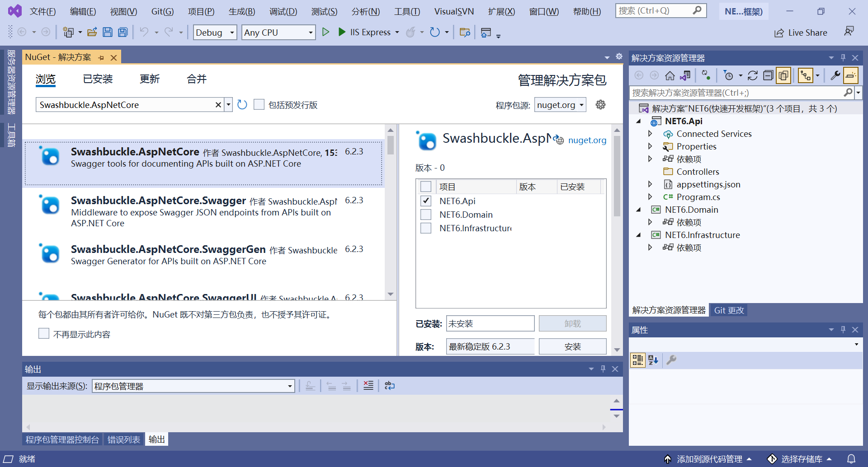Open Any CPU platform dropdown
Viewport: 868px width, 467px height.
[278, 33]
